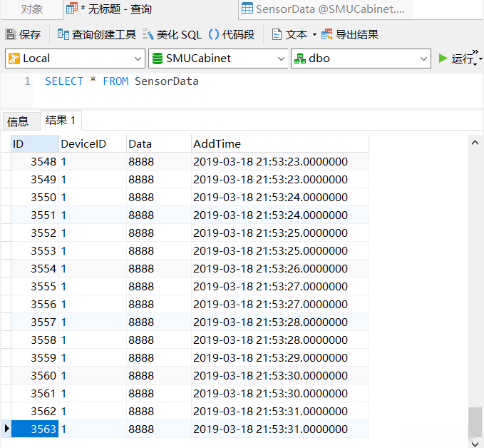484x448 pixels.
Task: Click the scrollbar down arrow of results grid
Action: click(x=475, y=443)
